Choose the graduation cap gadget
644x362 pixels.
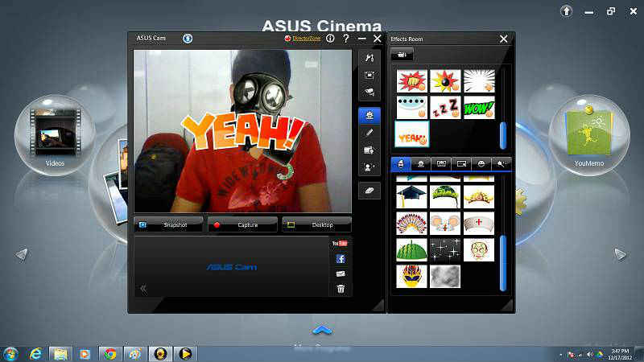click(x=412, y=196)
